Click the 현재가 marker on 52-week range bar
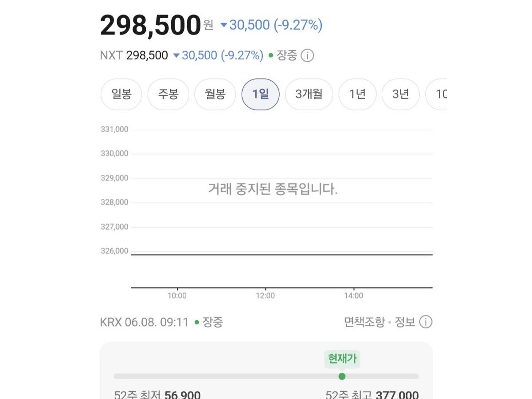Screen dimensions: 532x399 342,376
